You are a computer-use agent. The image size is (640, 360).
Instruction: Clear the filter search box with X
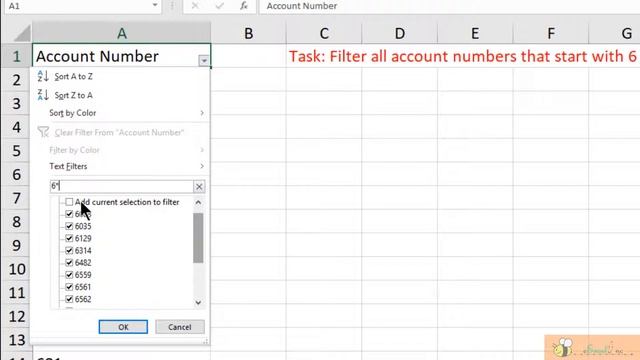pos(199,187)
